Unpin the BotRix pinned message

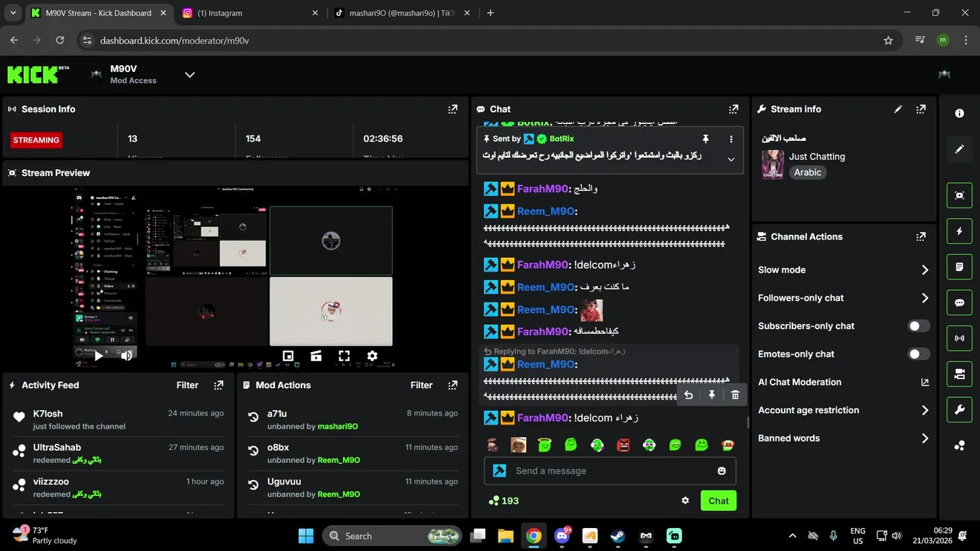click(706, 139)
